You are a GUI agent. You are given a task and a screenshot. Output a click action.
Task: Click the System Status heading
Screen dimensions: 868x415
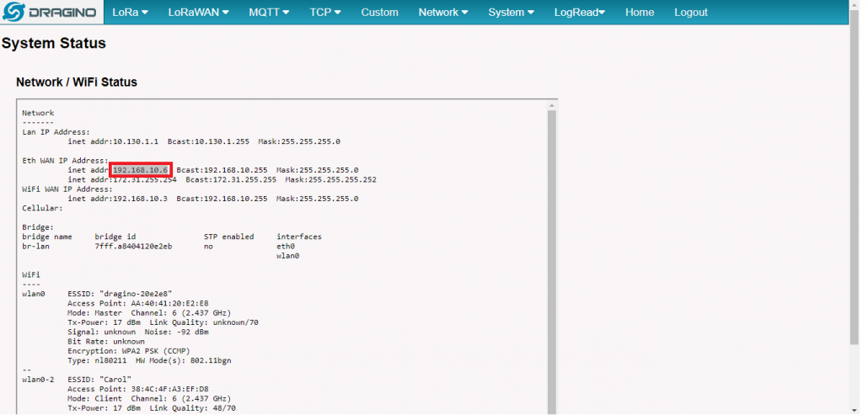pos(54,43)
